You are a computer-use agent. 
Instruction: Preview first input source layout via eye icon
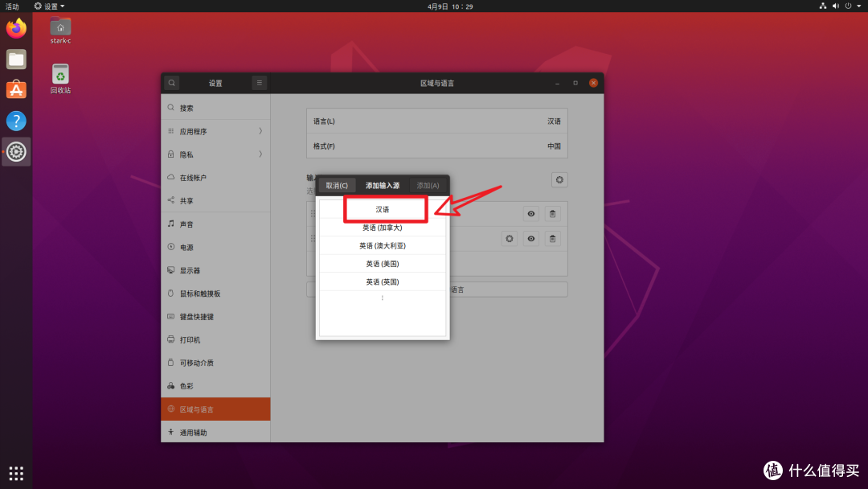530,214
